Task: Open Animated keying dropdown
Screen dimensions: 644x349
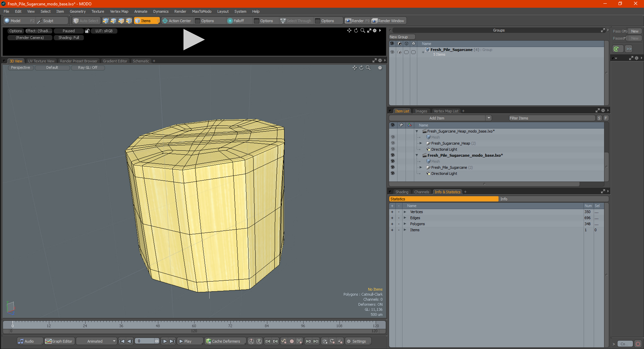Action: [x=97, y=341]
